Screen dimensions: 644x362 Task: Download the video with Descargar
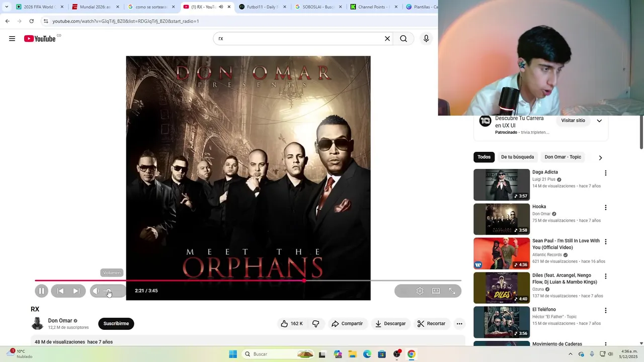coord(390,324)
